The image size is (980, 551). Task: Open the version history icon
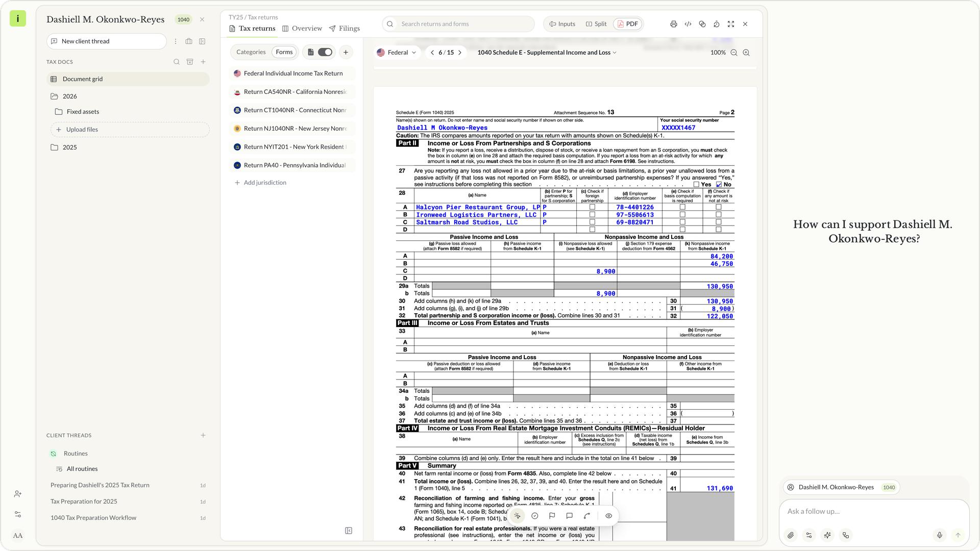tap(717, 24)
